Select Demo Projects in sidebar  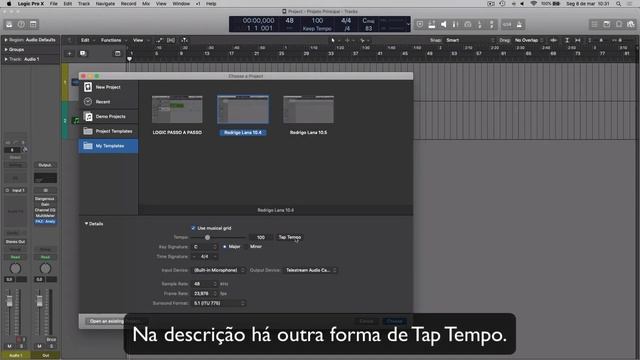(x=108, y=116)
